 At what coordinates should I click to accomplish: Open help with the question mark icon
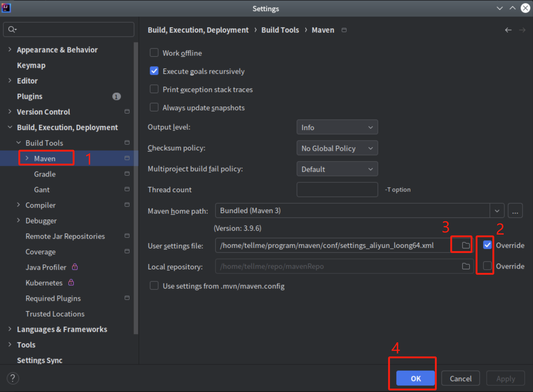13,378
